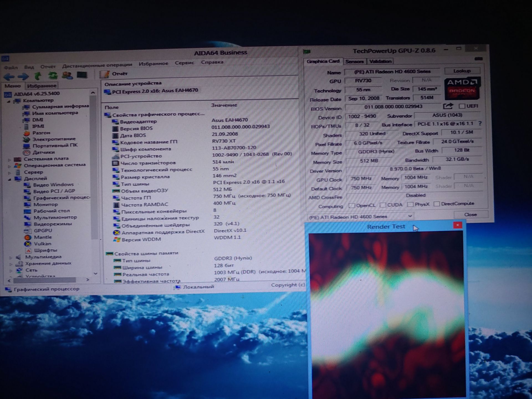532x399 pixels.
Task: Click the remote monitor toolbar icon
Action: pyautogui.click(x=82, y=75)
